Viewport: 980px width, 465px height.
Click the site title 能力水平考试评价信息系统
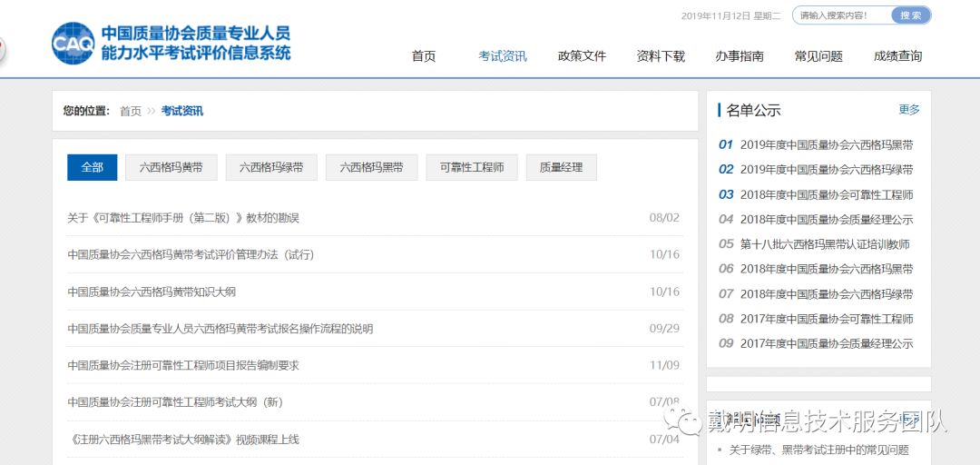196,53
